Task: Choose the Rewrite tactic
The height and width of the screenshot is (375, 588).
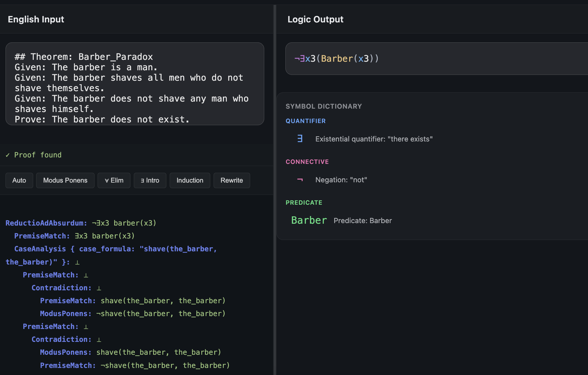Action: pyautogui.click(x=231, y=180)
